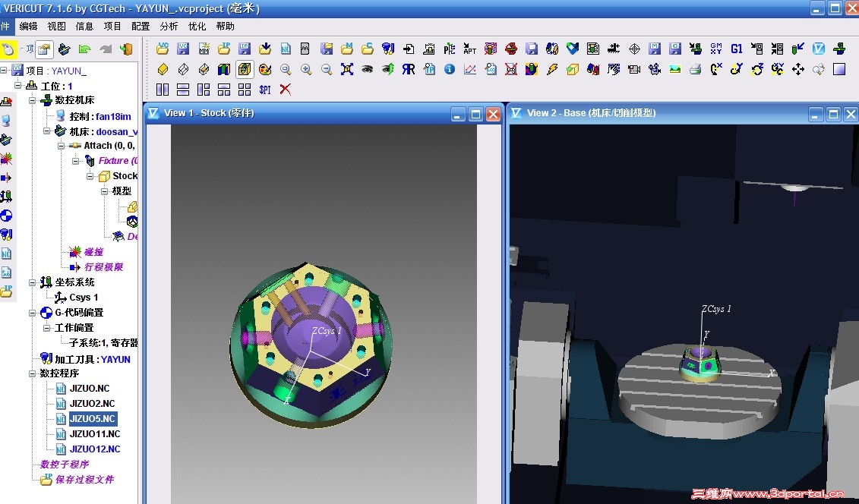Collapse the Attach (0, 0, node
This screenshot has width=859, height=504.
click(62, 146)
